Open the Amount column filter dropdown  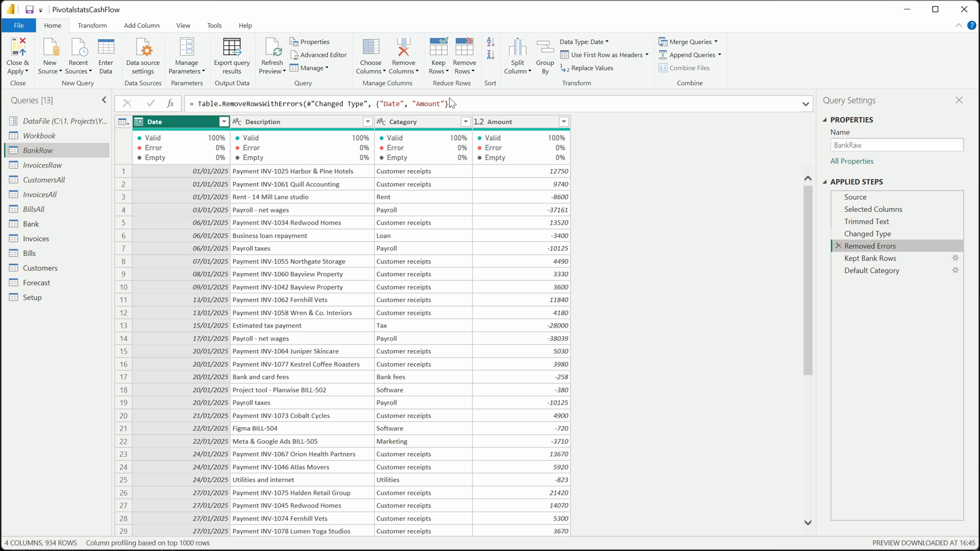pyautogui.click(x=563, y=122)
